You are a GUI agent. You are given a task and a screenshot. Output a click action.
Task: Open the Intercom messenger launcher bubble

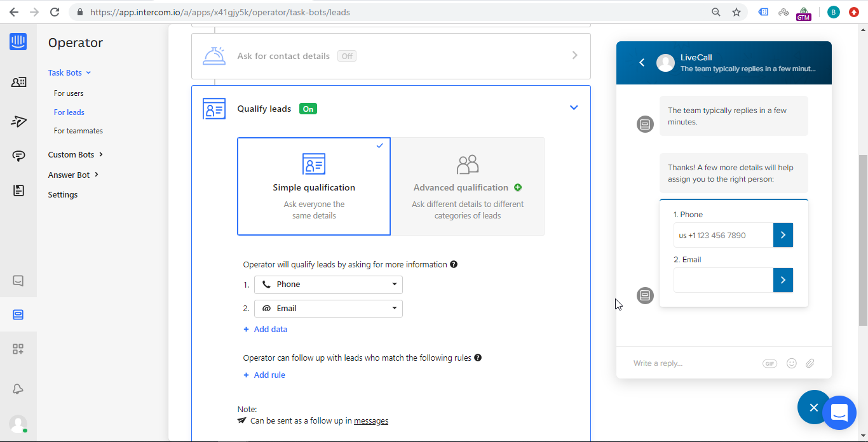(x=839, y=413)
